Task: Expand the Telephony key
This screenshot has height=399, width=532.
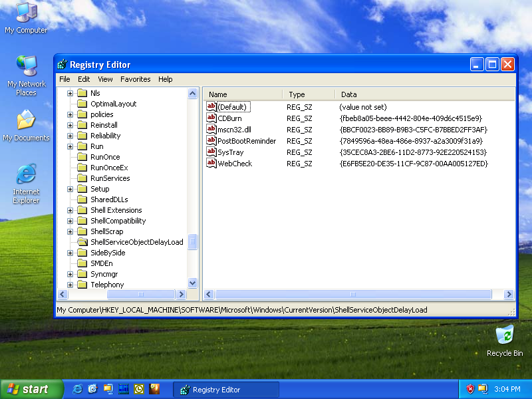Action: point(70,285)
